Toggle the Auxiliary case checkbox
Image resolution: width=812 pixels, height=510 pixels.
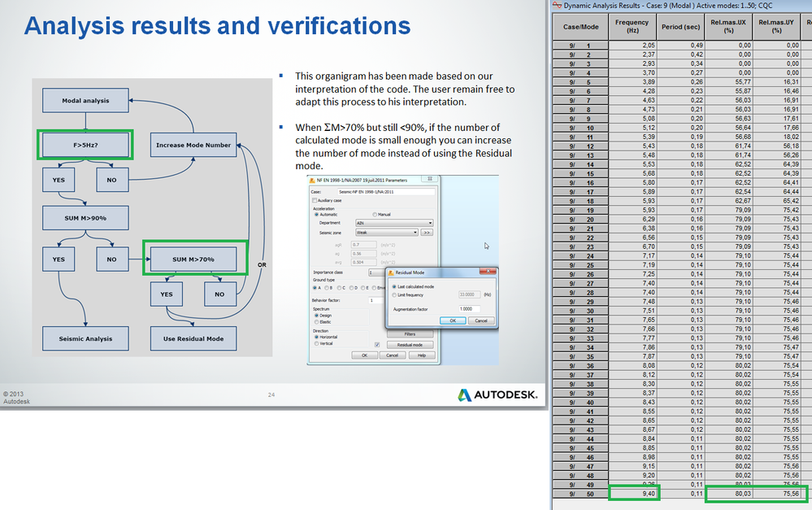pyautogui.click(x=315, y=200)
